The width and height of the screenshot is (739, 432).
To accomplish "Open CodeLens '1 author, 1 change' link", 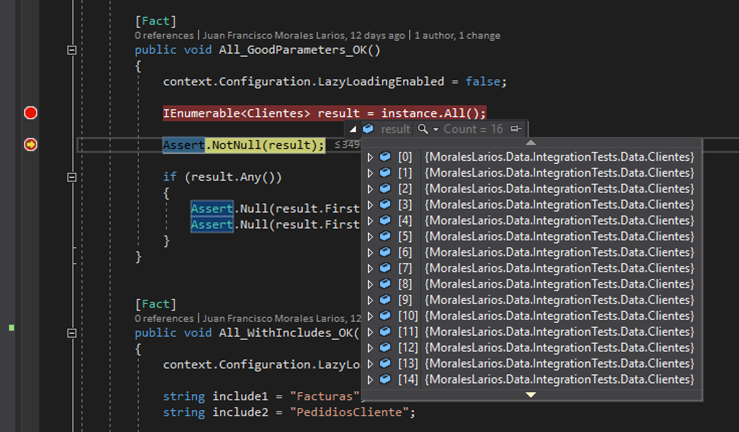I will coord(457,35).
